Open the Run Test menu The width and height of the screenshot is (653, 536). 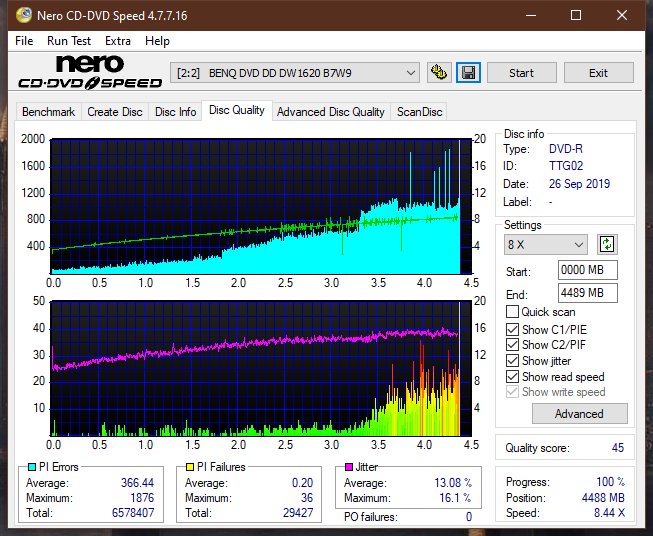tap(69, 41)
